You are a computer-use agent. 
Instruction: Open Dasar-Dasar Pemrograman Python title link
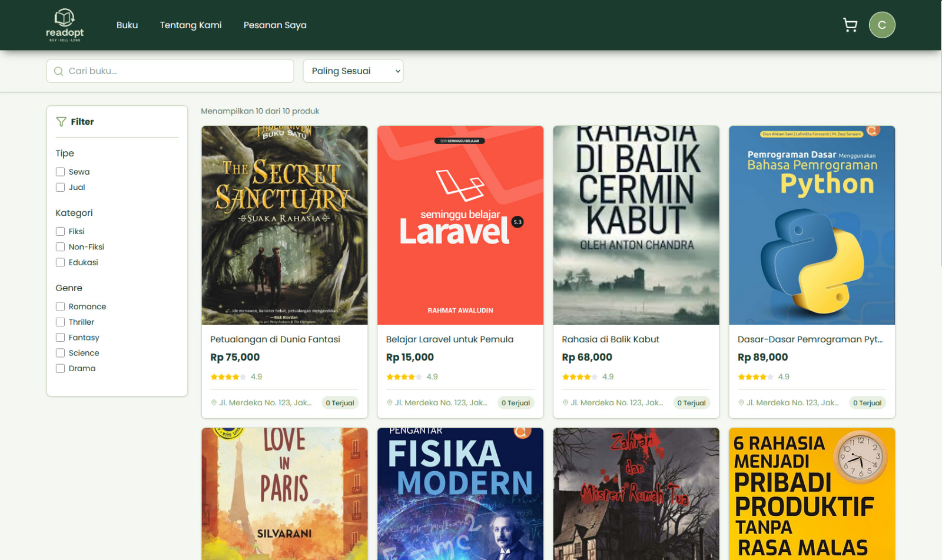point(810,339)
